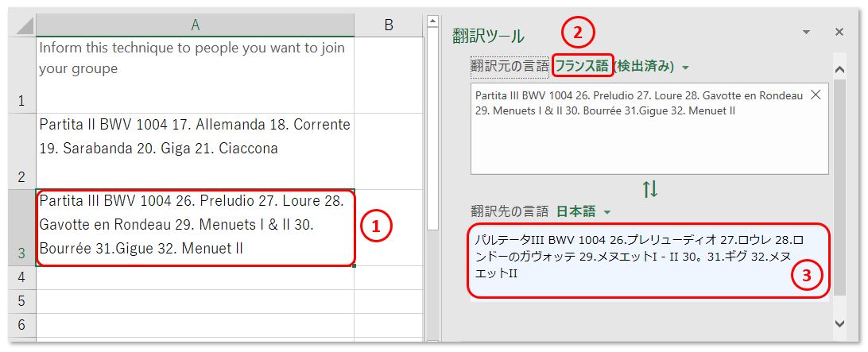Select row 4 header
This screenshot has width=868, height=352.
pos(21,277)
